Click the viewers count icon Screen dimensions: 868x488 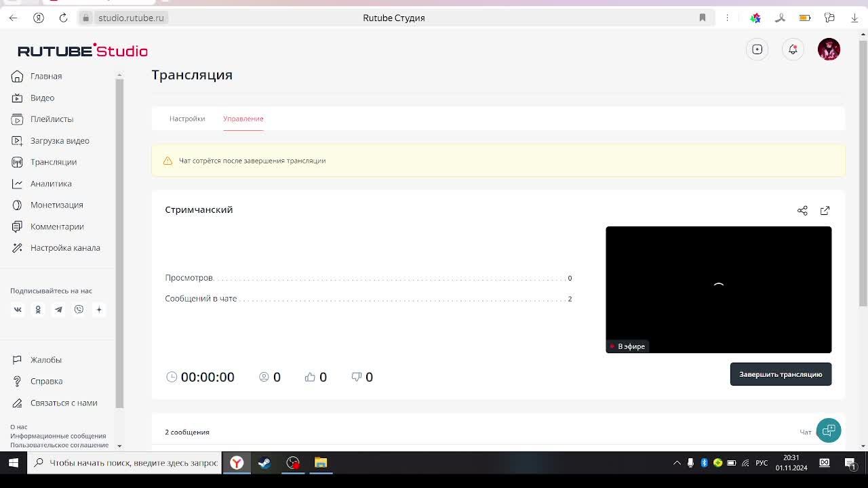(x=264, y=377)
